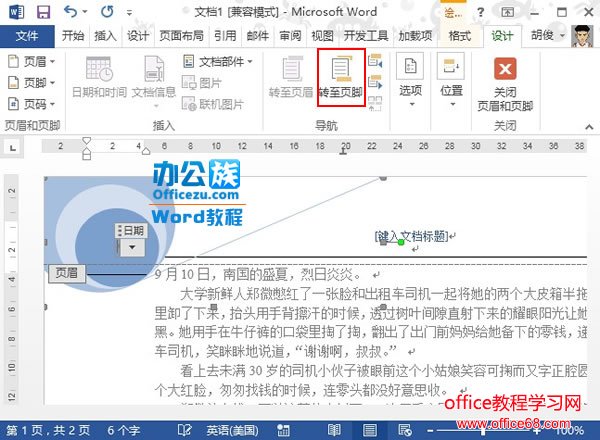
Task: Open the undo history dropdown arrow
Action: 85,12
